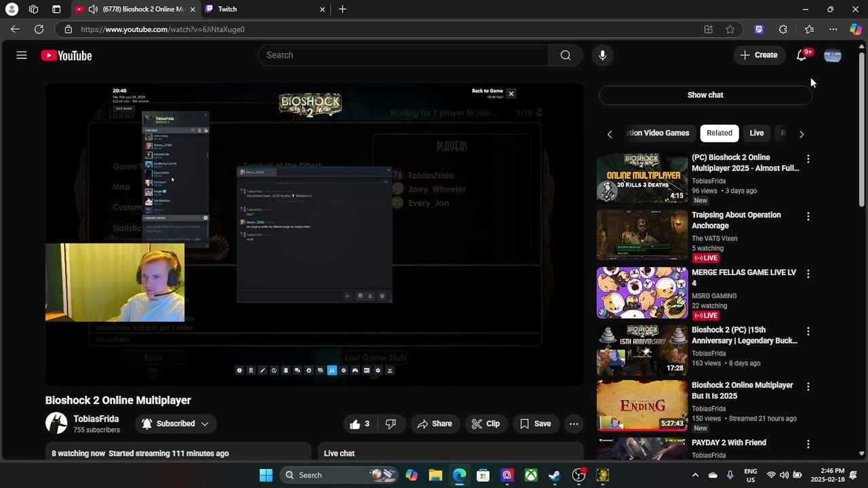Click the Create button
This screenshot has width=868, height=488.
point(759,56)
